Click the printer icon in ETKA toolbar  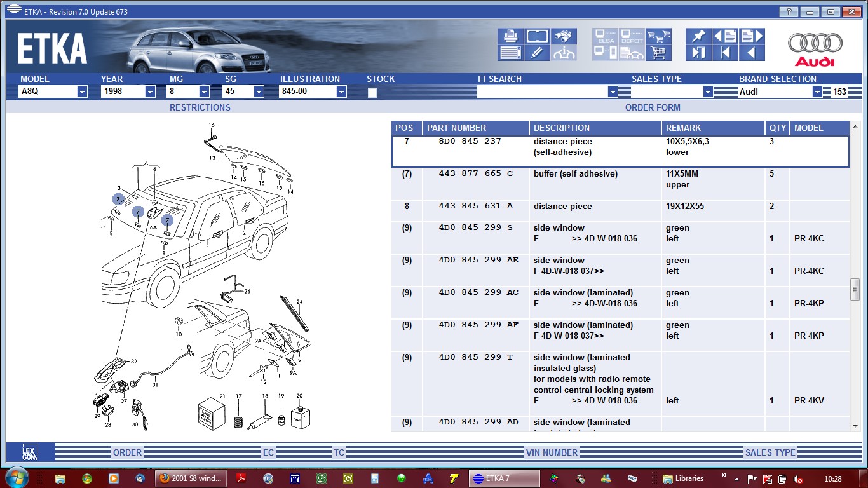pos(511,36)
